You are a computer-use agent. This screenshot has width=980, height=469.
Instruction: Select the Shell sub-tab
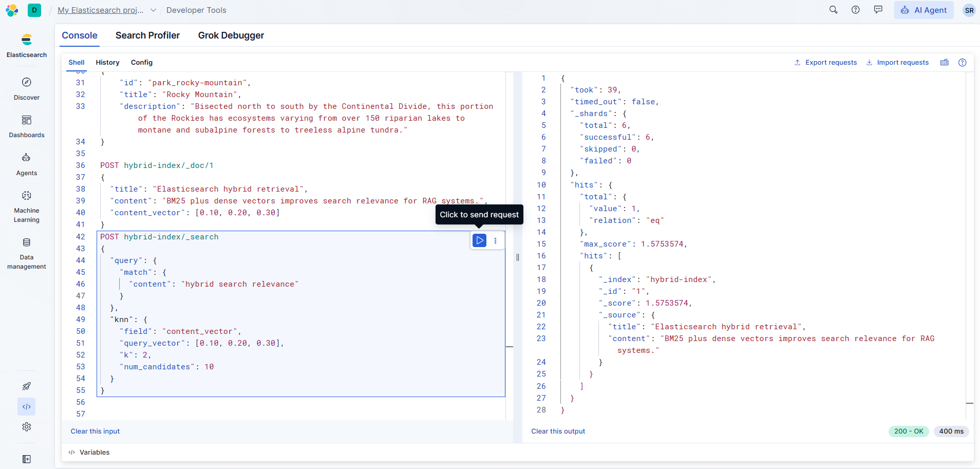77,62
